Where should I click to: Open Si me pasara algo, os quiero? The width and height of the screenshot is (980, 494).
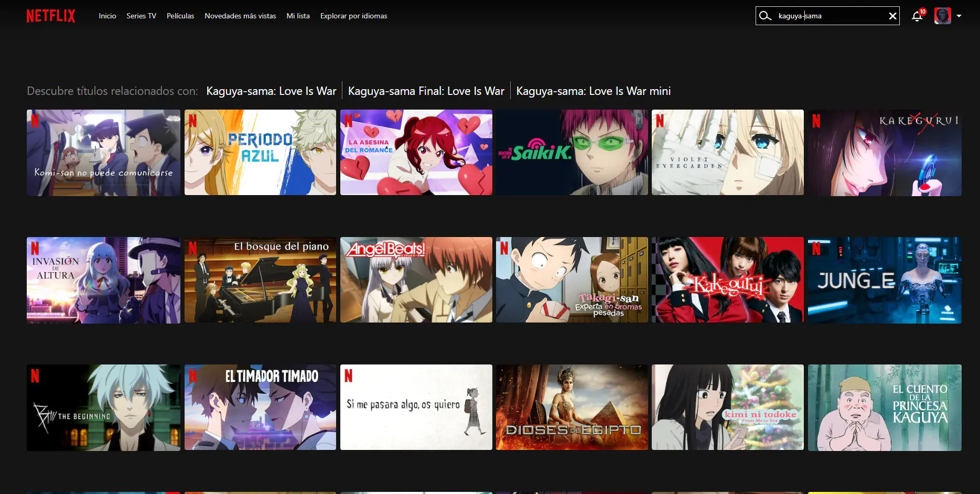pos(416,407)
